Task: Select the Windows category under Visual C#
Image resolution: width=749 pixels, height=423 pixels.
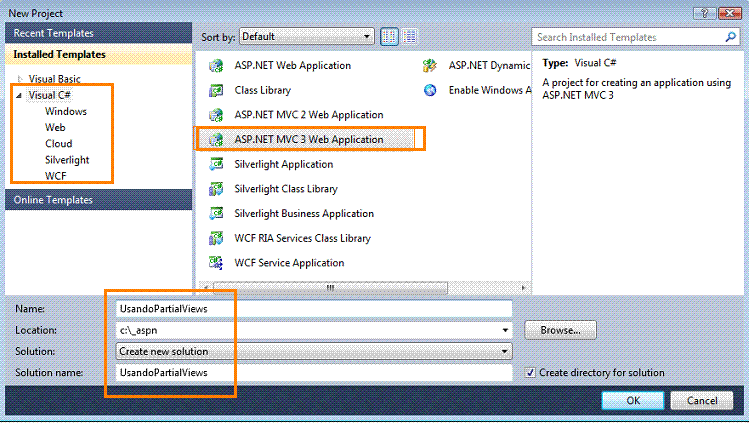Action: [x=66, y=111]
